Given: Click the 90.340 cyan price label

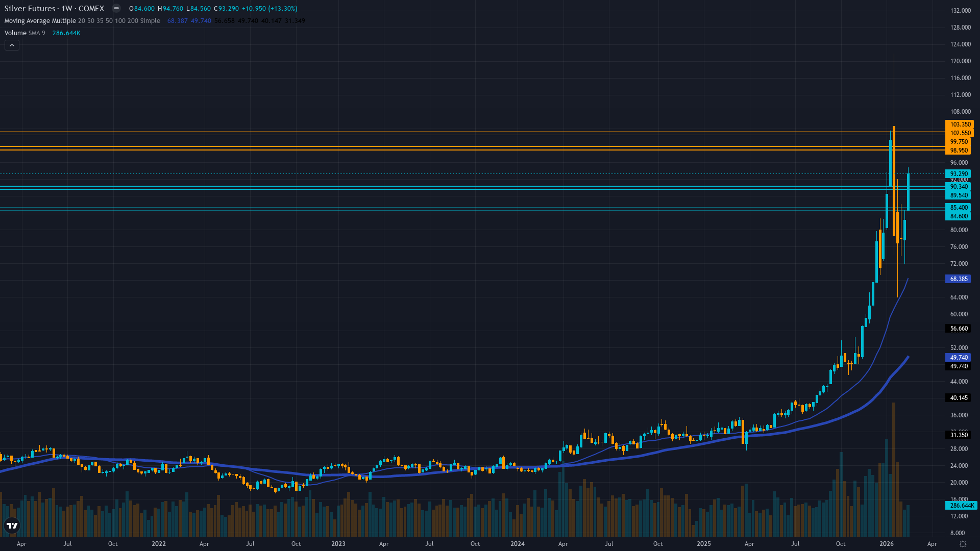Looking at the screenshot, I should pos(959,187).
